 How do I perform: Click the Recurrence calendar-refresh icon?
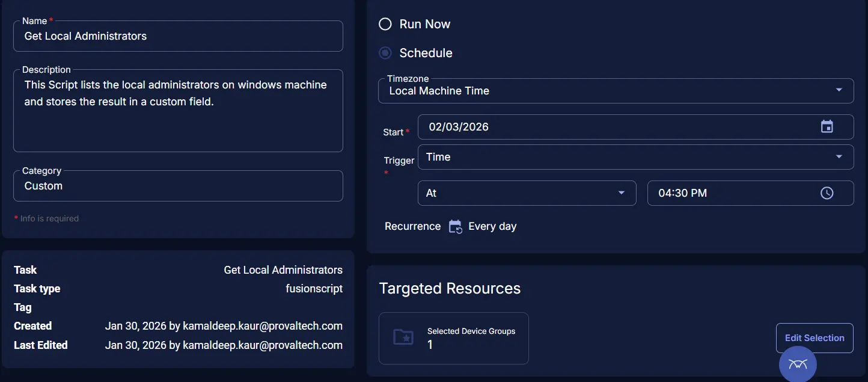tap(455, 227)
